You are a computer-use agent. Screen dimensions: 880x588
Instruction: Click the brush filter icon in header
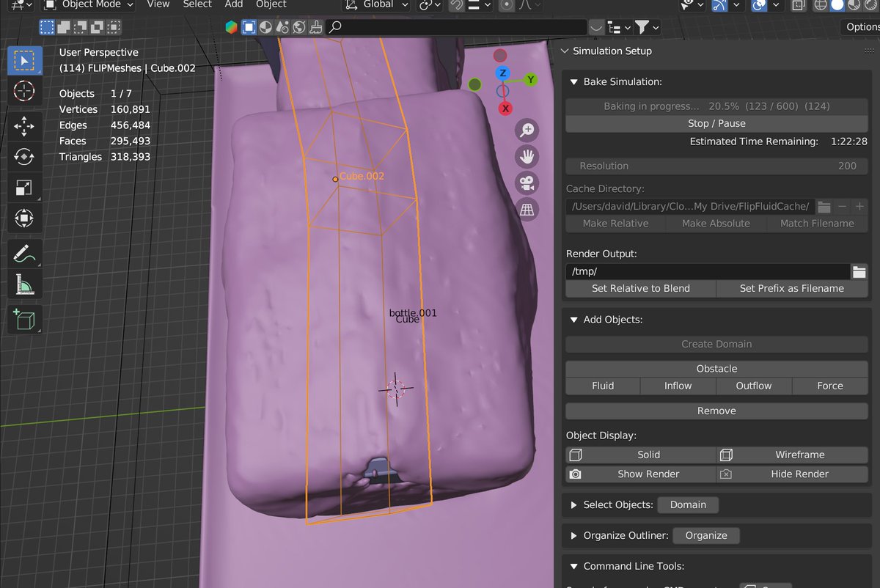[x=316, y=28]
